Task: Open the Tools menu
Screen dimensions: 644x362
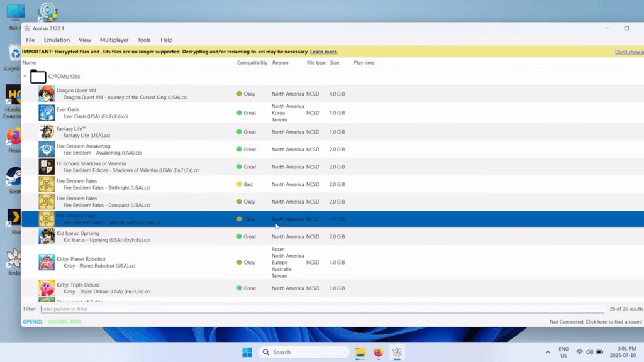Action: [144, 40]
